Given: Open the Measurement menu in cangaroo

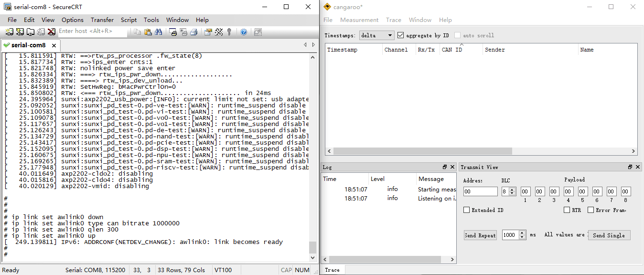Looking at the screenshot, I should click(359, 20).
